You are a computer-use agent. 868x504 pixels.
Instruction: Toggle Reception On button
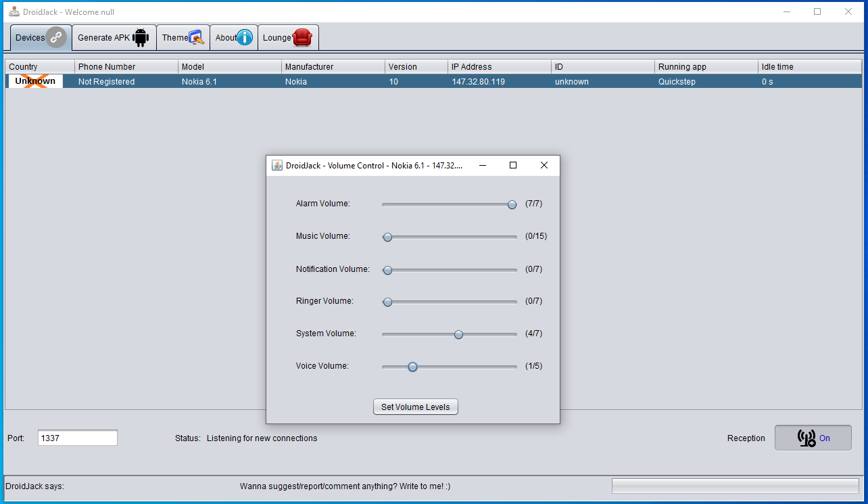[x=813, y=438]
